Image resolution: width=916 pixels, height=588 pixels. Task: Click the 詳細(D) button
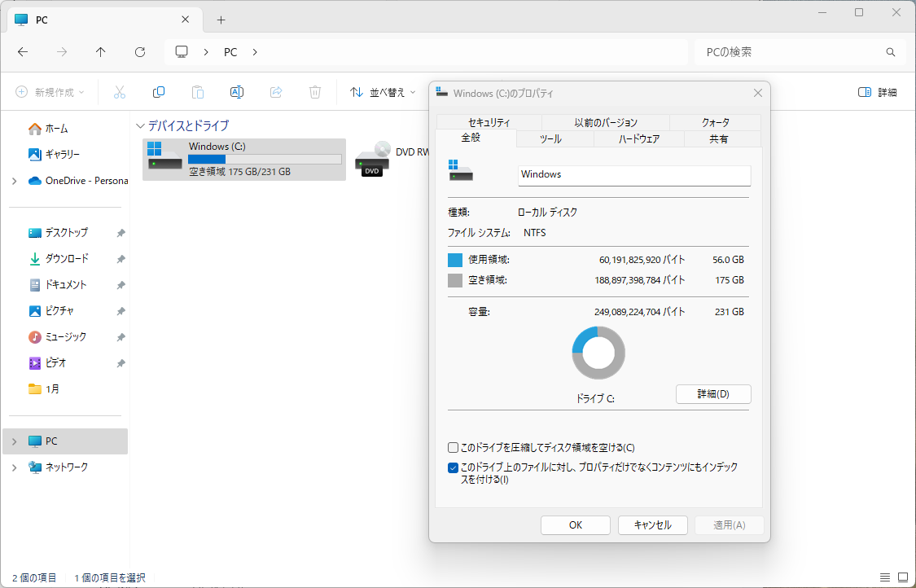pyautogui.click(x=713, y=394)
